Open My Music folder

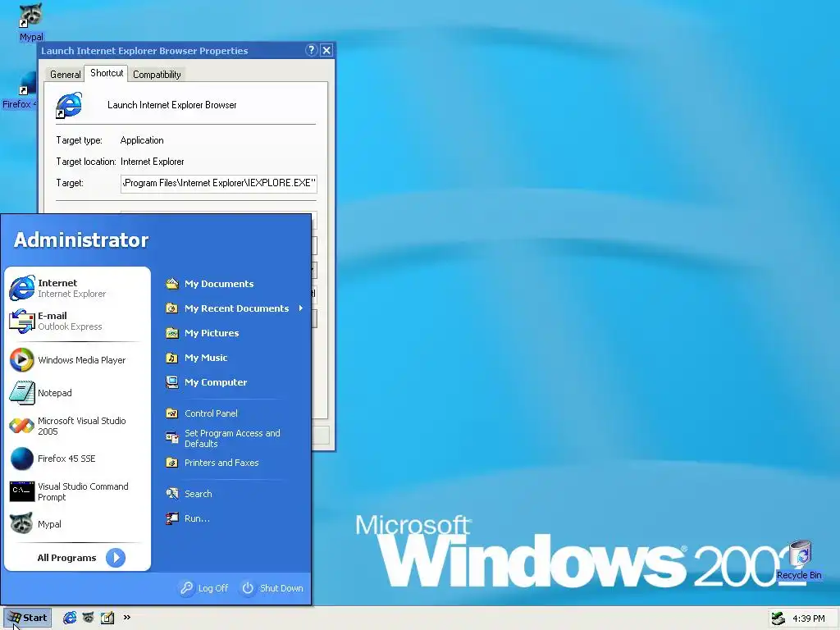196,358
